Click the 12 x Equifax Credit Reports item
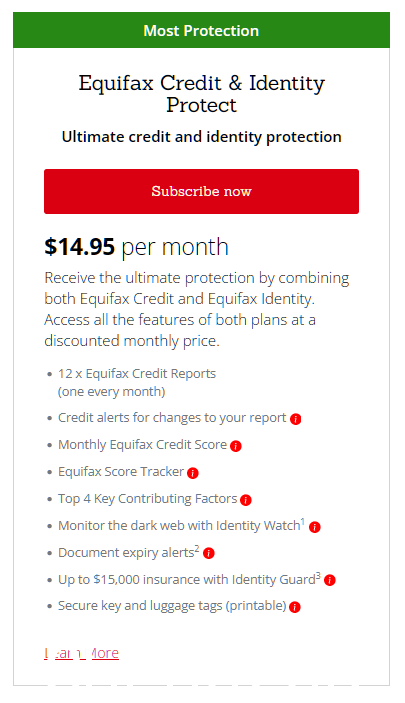The image size is (405, 703). pyautogui.click(x=137, y=382)
